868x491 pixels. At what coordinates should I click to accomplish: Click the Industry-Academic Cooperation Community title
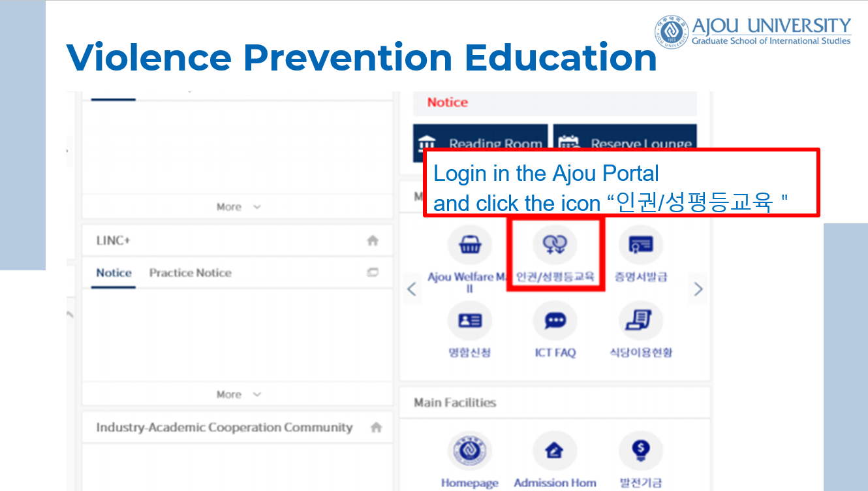tap(225, 428)
